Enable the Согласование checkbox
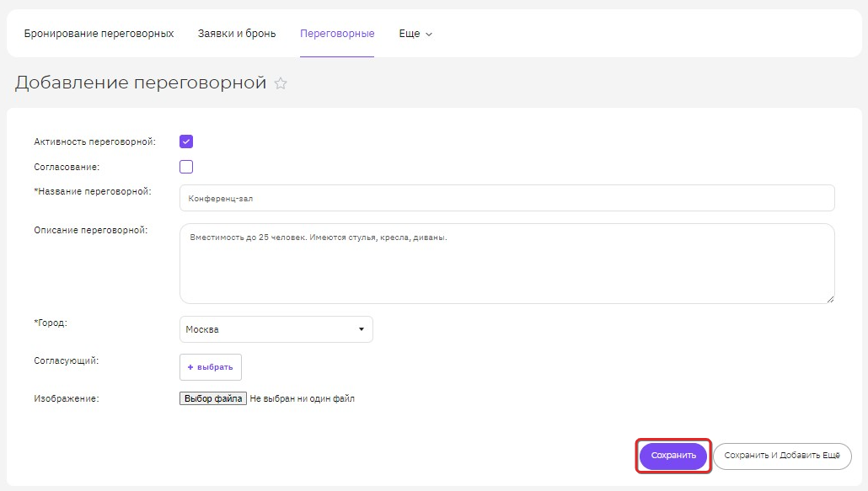Image resolution: width=868 pixels, height=491 pixels. (186, 167)
